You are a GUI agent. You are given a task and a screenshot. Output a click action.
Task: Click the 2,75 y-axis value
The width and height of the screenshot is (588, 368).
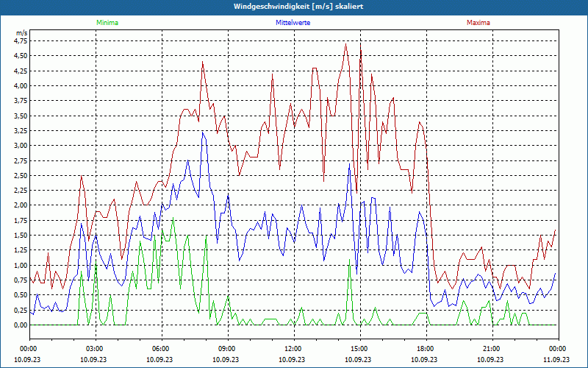click(x=21, y=160)
